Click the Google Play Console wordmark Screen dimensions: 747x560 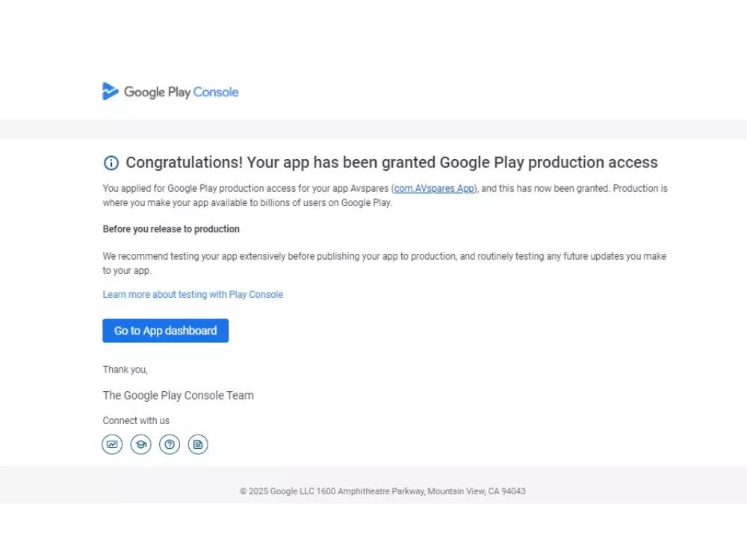[x=182, y=92]
